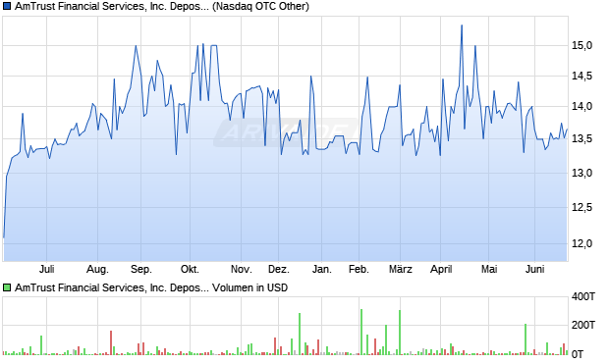Click the 12,0 price axis label
609x364 pixels.
click(581, 243)
